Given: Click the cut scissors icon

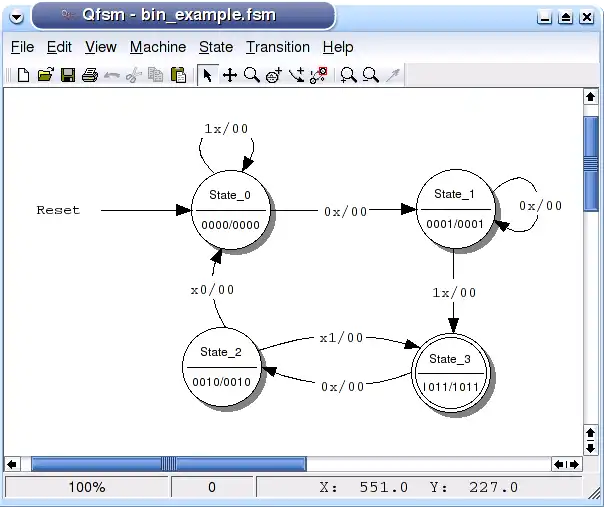Looking at the screenshot, I should point(134,75).
